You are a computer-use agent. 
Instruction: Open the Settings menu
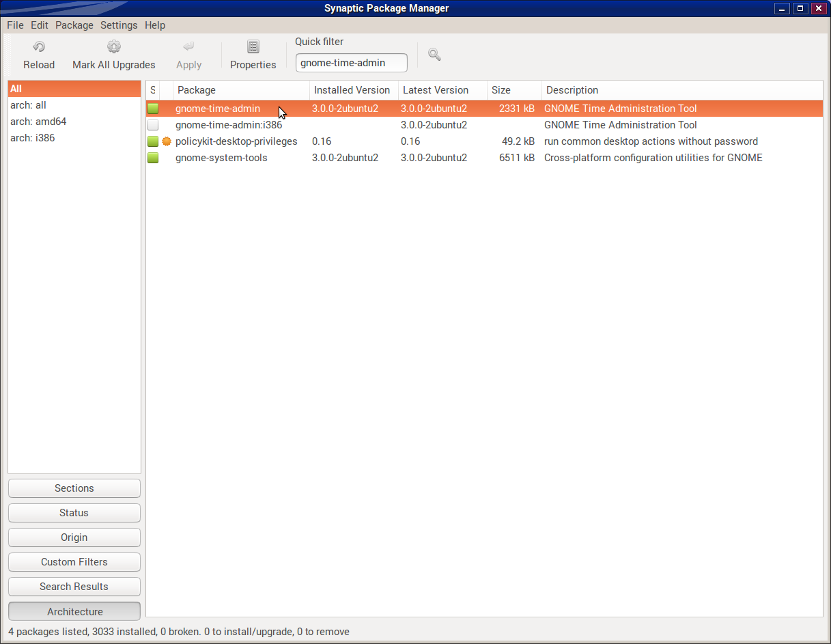click(x=119, y=25)
